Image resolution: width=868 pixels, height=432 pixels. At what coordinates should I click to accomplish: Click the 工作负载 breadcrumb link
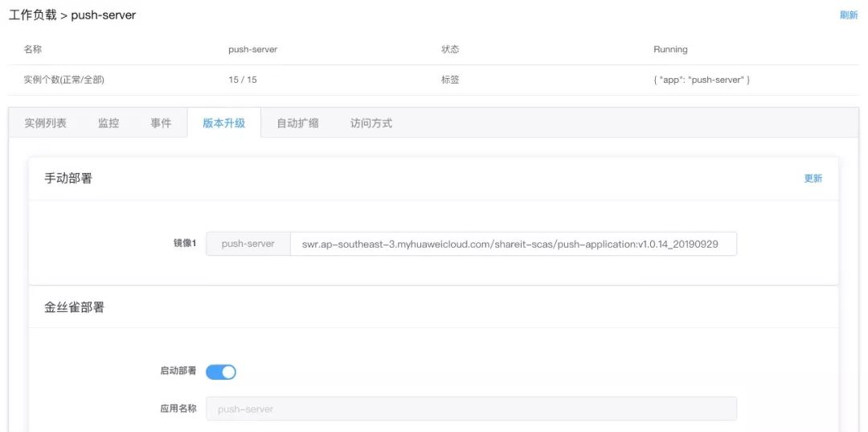click(x=32, y=15)
